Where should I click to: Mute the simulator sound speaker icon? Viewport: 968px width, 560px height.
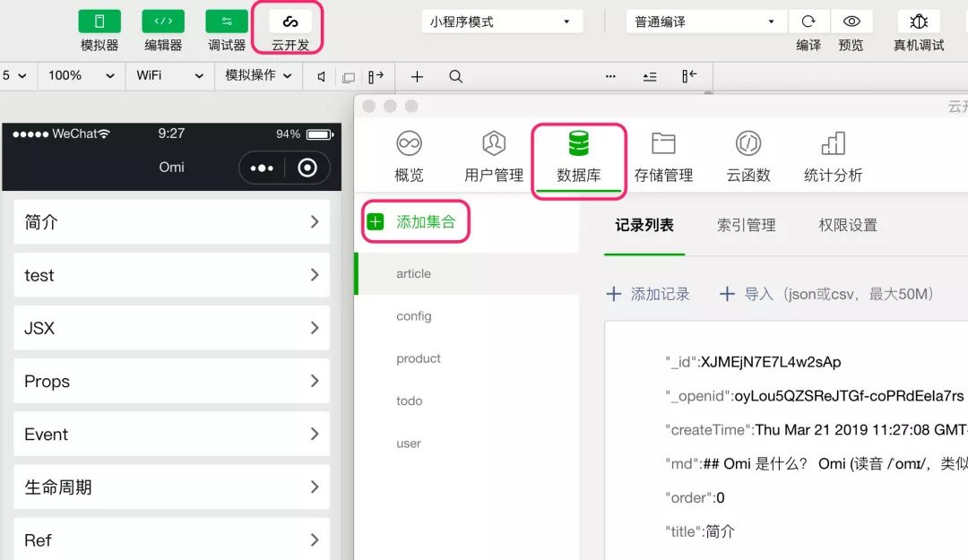321,76
